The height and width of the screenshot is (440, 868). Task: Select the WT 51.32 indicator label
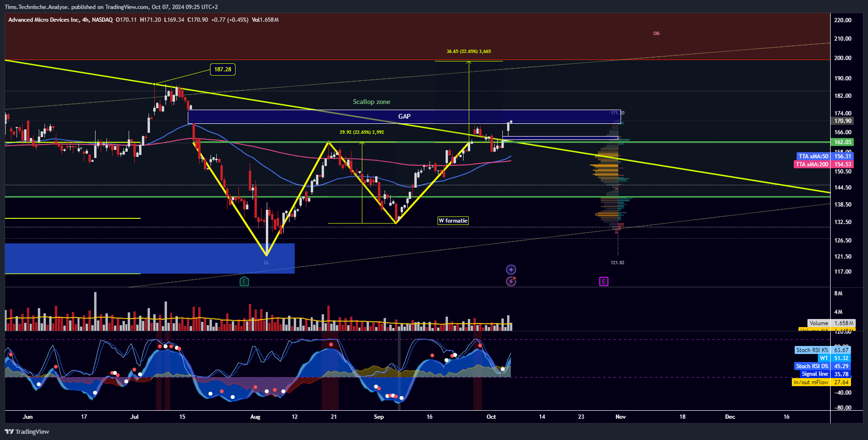834,358
